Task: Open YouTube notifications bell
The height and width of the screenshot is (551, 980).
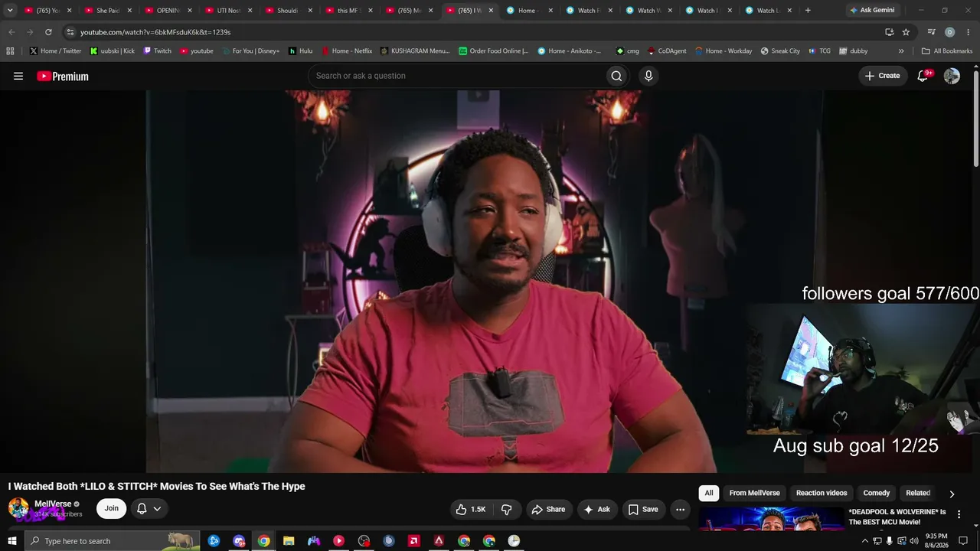Action: pyautogui.click(x=923, y=76)
